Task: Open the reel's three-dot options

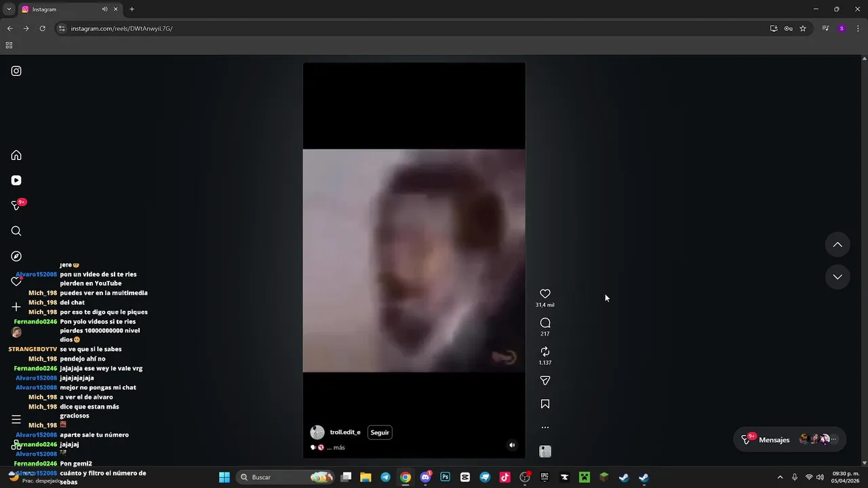Action: click(x=545, y=428)
